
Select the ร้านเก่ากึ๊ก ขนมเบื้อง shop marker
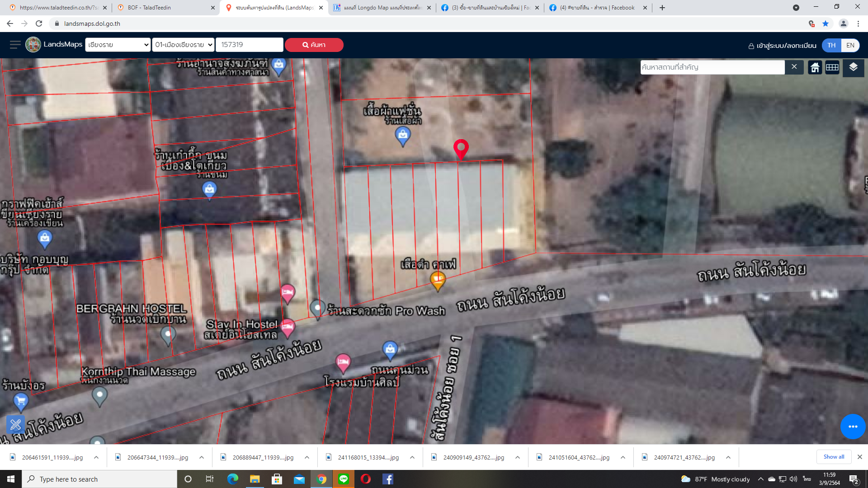(x=209, y=190)
